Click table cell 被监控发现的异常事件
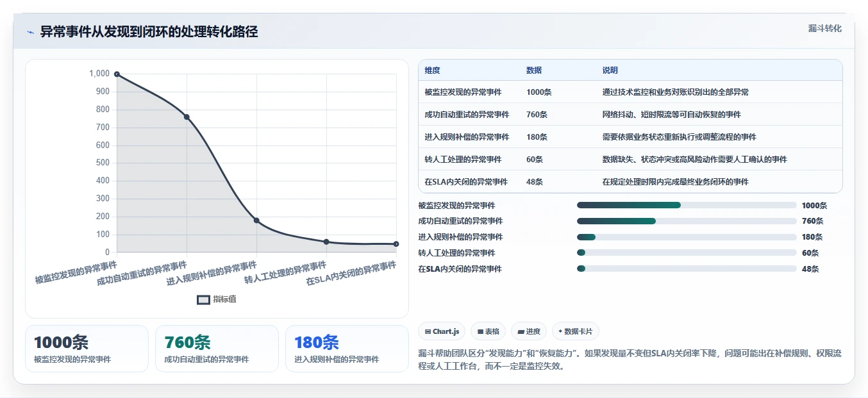 click(463, 92)
